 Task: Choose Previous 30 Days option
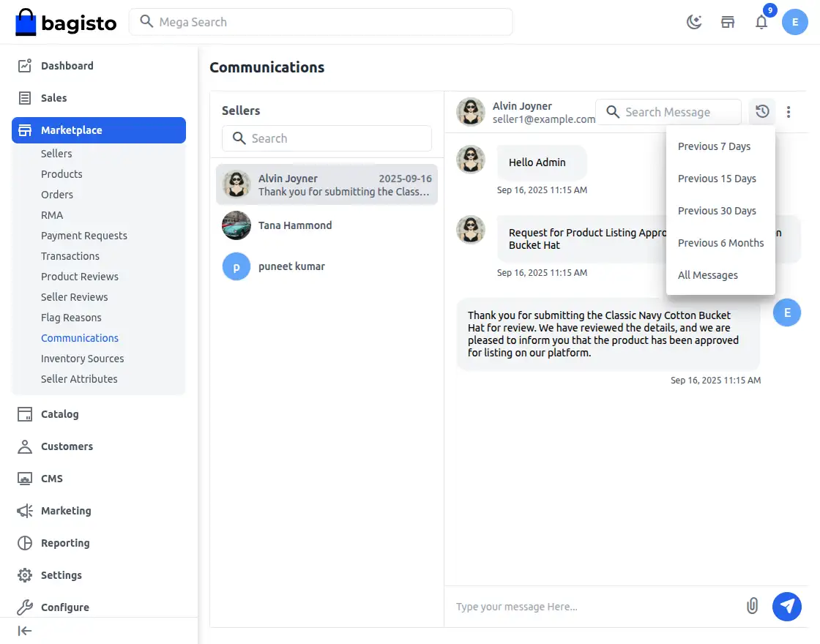[717, 211]
